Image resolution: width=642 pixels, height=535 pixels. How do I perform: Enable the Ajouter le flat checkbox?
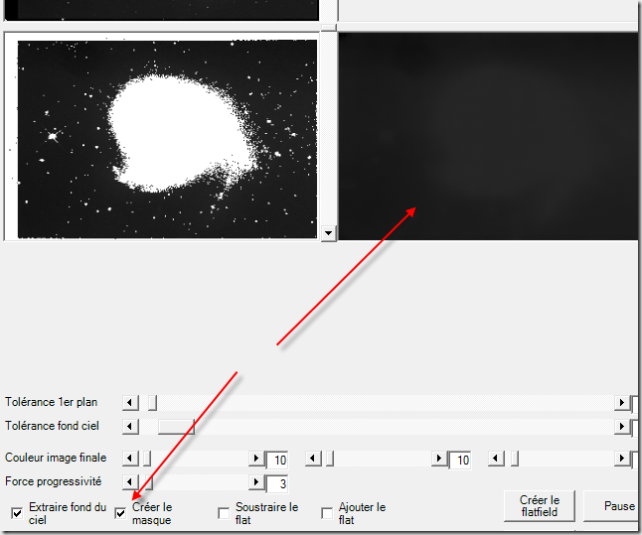(327, 513)
